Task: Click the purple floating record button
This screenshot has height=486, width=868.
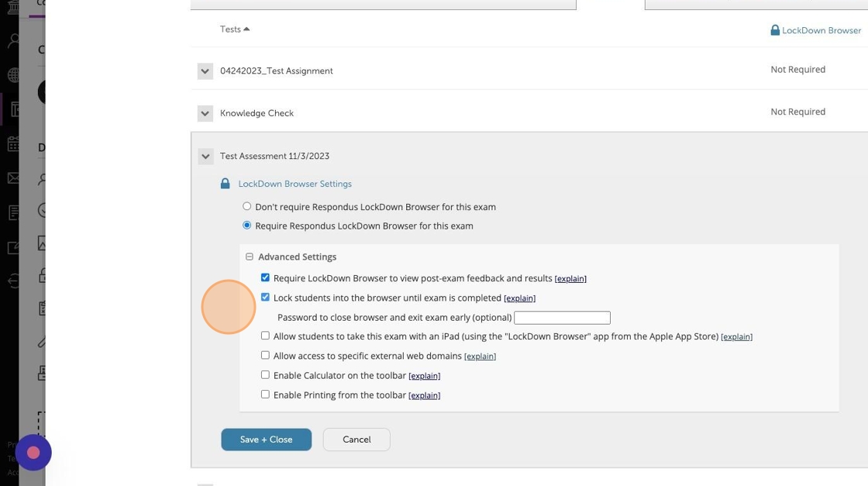Action: (33, 453)
